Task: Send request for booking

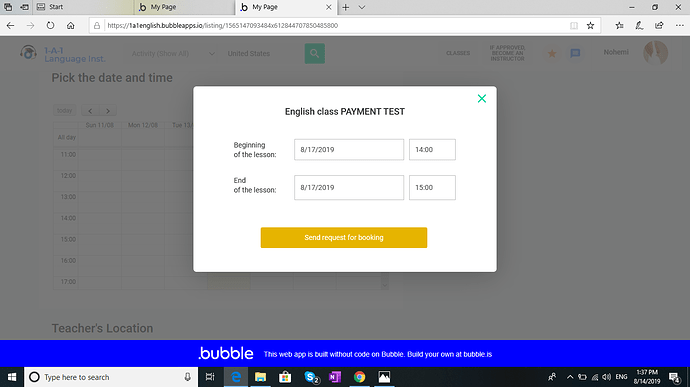Action: 344,238
